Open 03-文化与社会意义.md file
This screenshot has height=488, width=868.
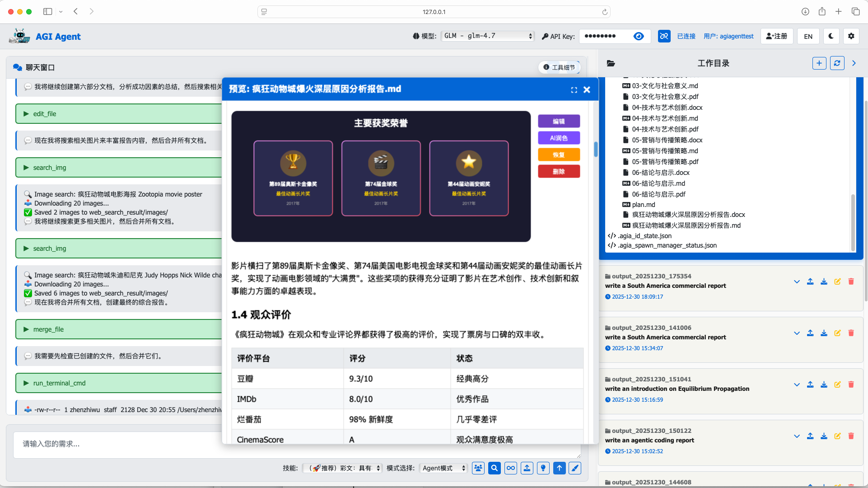(664, 86)
